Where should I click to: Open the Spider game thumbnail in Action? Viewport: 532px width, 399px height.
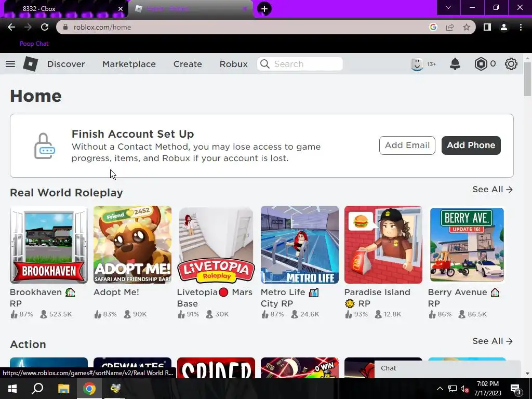[x=216, y=368]
